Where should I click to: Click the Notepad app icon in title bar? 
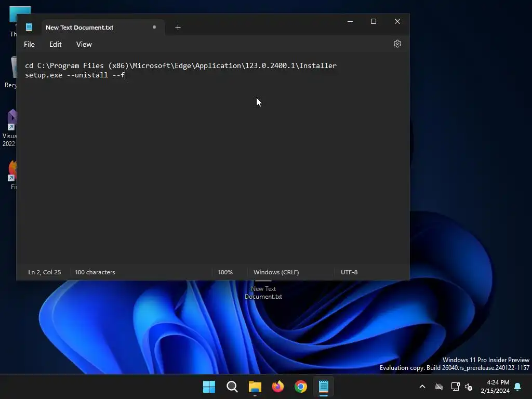click(x=29, y=27)
